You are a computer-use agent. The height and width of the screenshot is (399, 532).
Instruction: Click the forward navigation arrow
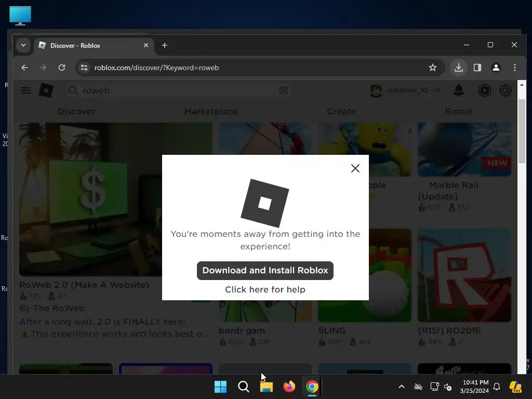pyautogui.click(x=43, y=68)
